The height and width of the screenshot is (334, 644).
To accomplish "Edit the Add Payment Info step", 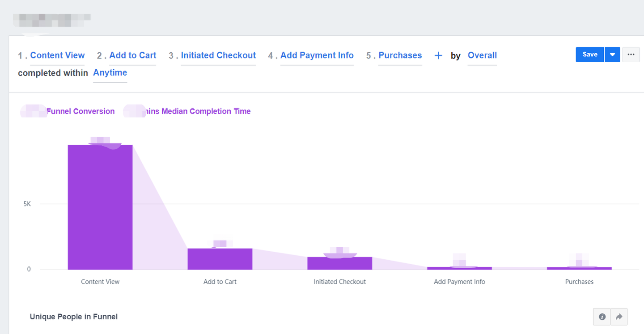I will [317, 55].
